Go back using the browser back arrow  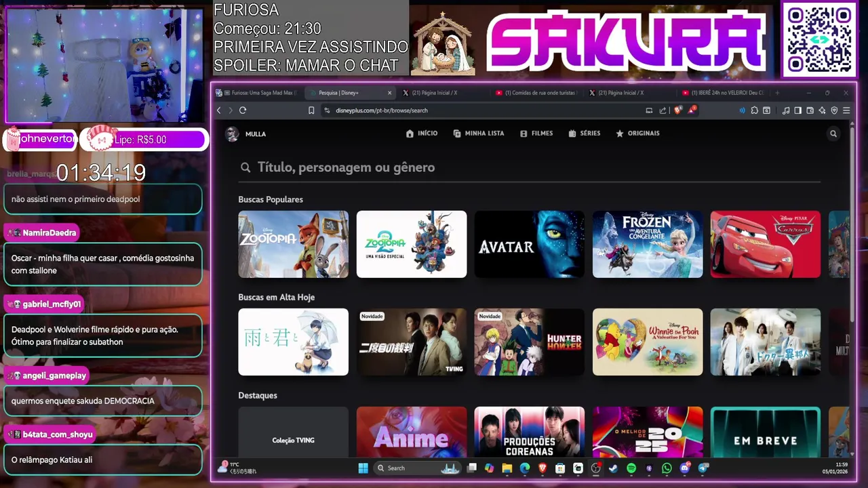tap(218, 110)
